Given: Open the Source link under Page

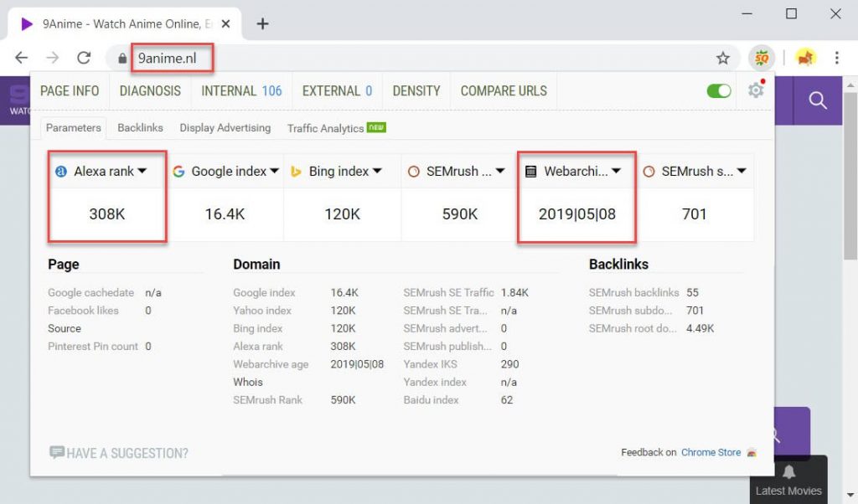Looking at the screenshot, I should tap(64, 328).
